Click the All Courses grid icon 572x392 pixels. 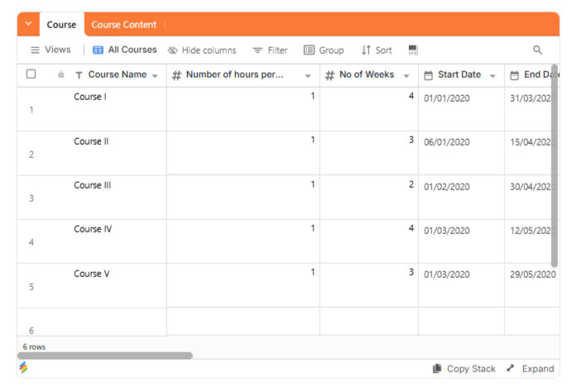pyautogui.click(x=98, y=50)
